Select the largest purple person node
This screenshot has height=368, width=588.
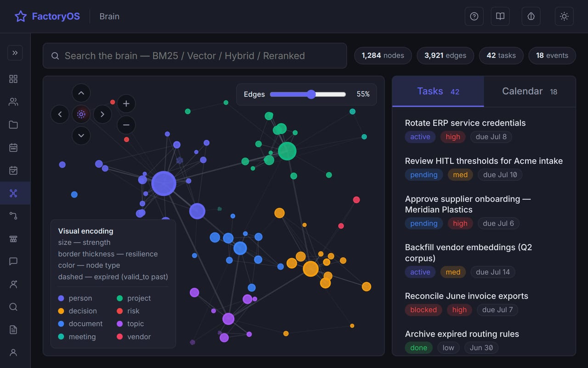coord(164,184)
